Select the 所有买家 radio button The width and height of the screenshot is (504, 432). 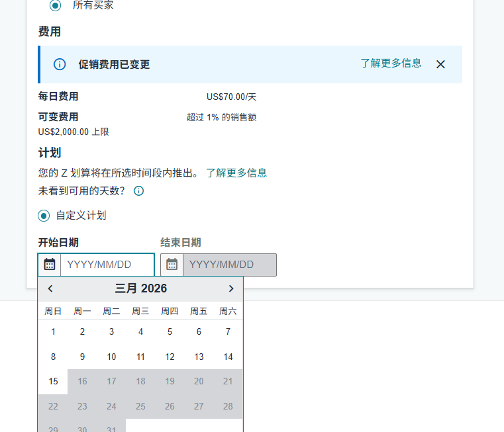[x=56, y=5]
